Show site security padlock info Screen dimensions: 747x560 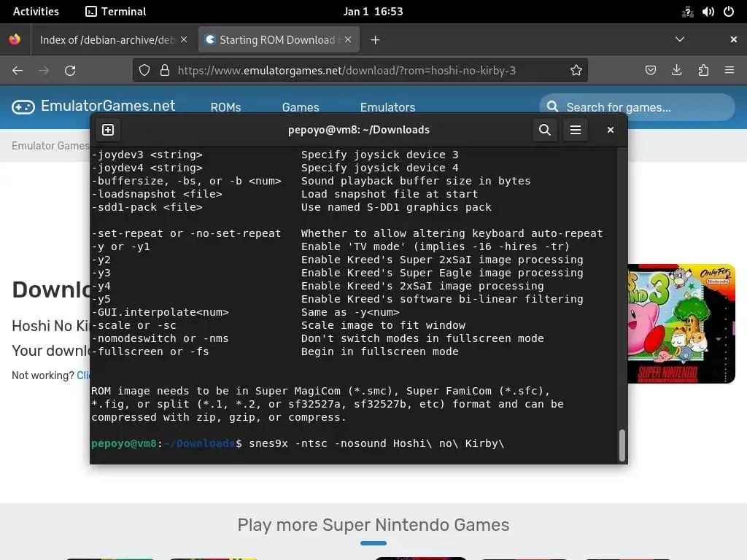pyautogui.click(x=165, y=71)
